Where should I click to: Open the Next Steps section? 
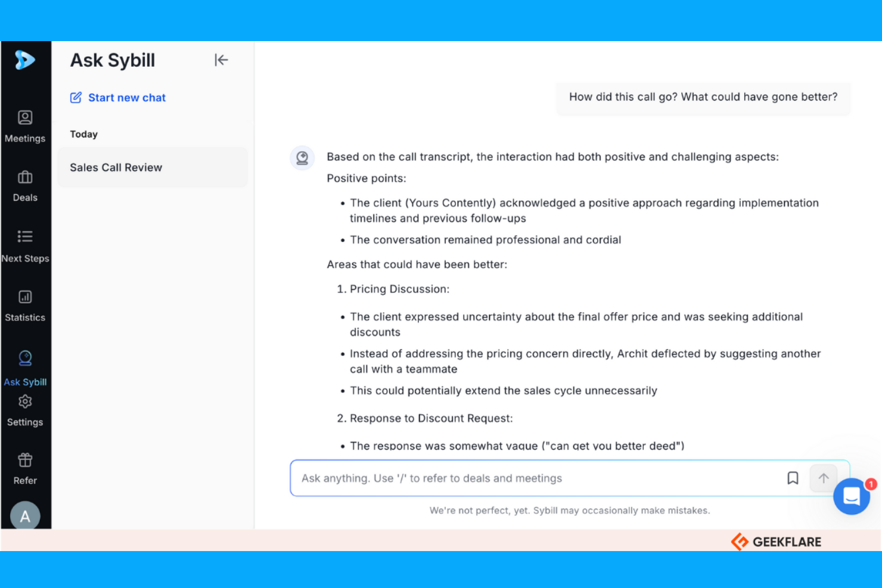click(25, 244)
